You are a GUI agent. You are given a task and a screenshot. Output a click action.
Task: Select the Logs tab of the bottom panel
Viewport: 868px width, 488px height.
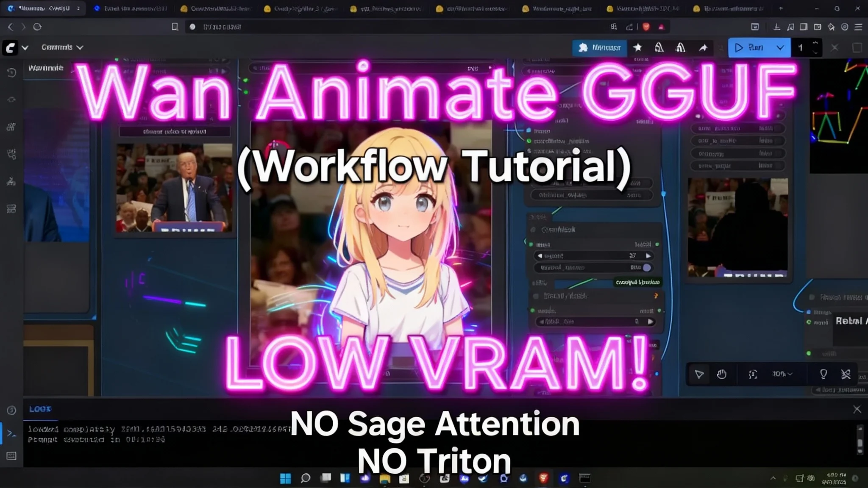(40, 409)
